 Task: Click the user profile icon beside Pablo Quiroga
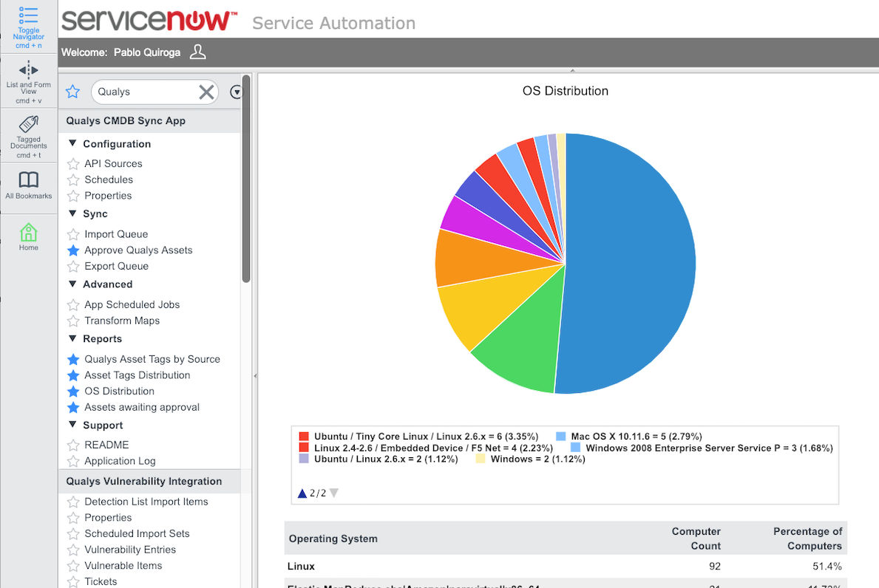(x=198, y=52)
